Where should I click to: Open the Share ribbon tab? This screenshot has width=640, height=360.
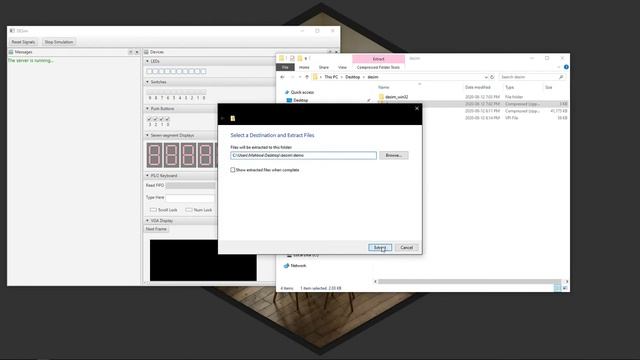tap(324, 67)
